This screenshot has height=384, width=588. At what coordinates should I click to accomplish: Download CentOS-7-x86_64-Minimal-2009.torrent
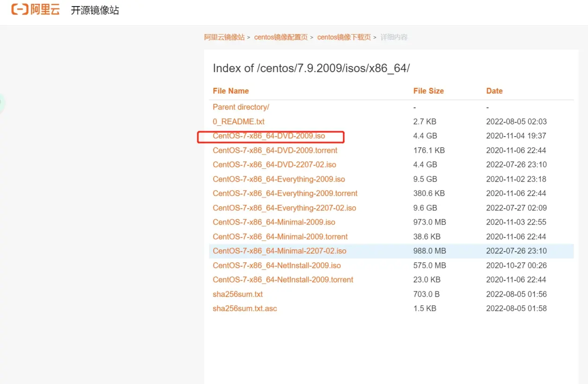(x=280, y=237)
